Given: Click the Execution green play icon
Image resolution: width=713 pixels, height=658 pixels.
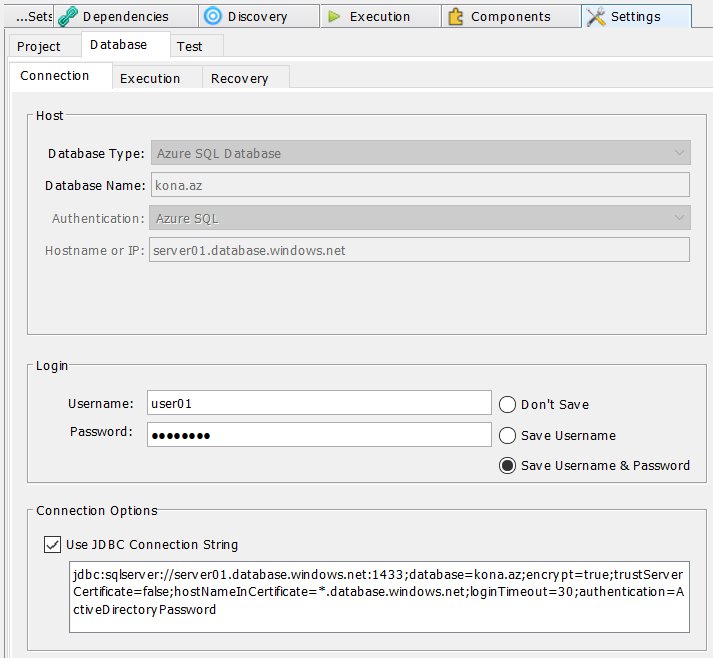Looking at the screenshot, I should click(x=334, y=17).
